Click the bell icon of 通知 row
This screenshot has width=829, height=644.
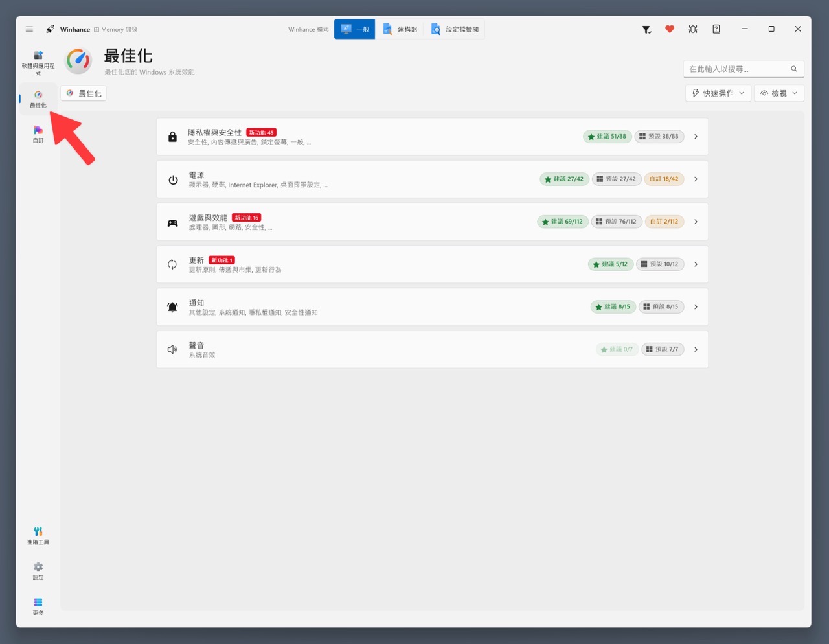coord(172,307)
